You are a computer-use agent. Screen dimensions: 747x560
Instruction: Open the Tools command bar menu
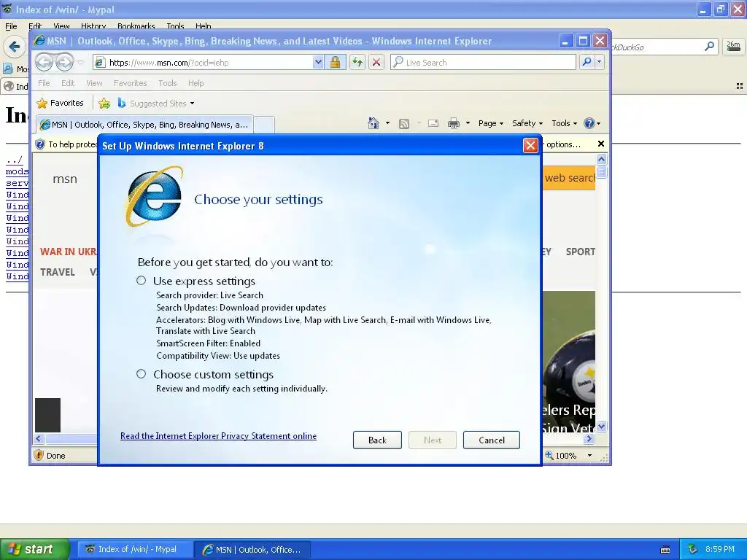[564, 123]
